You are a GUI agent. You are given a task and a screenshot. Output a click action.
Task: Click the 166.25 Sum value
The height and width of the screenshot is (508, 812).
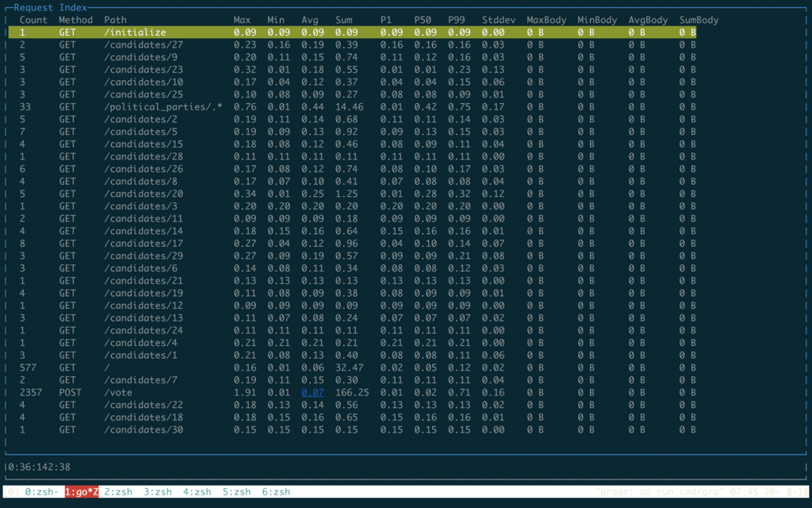click(352, 393)
